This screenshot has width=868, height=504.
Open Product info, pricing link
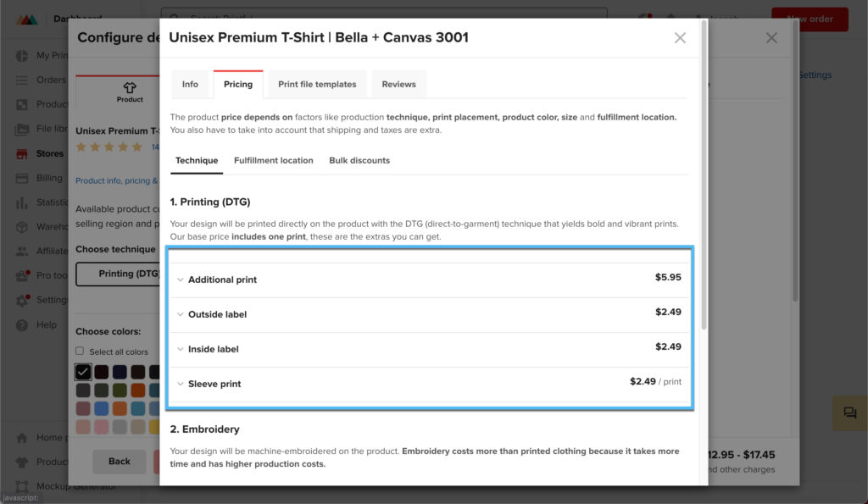pos(116,181)
